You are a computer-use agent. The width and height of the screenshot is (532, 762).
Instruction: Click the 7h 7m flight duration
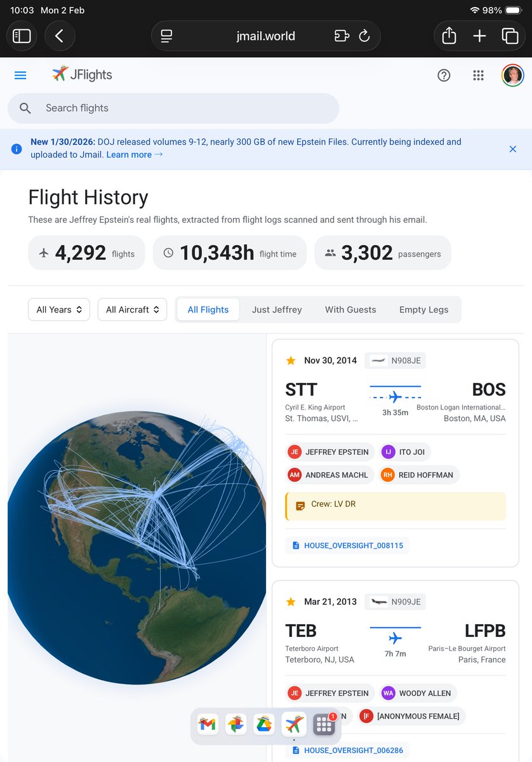pyautogui.click(x=396, y=653)
